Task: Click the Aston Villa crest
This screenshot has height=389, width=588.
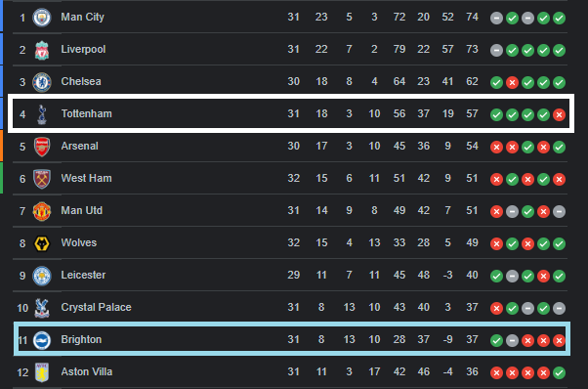Action: pyautogui.click(x=42, y=372)
